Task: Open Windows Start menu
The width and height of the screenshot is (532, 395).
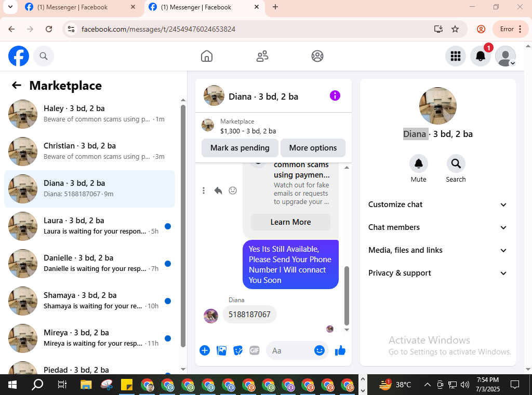Action: pyautogui.click(x=12, y=385)
